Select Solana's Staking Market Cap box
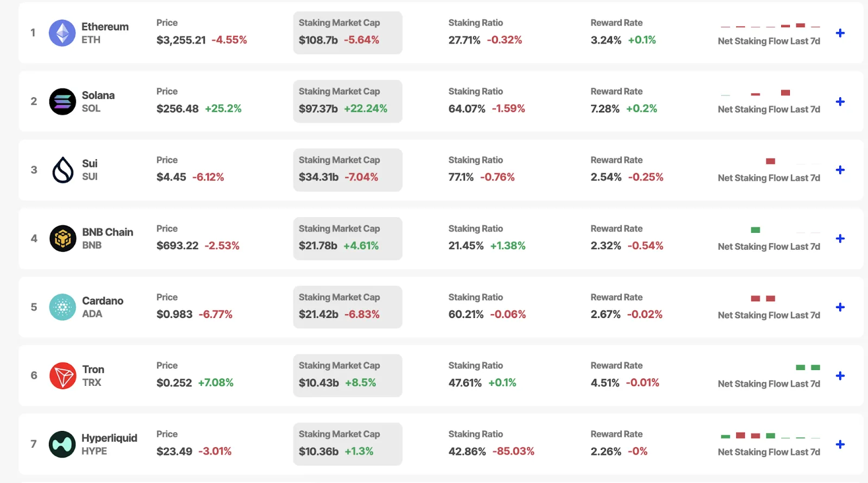The image size is (868, 483). (x=348, y=101)
